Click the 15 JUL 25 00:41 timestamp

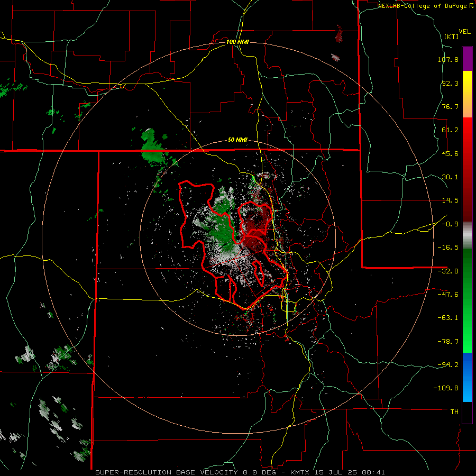click(x=350, y=472)
